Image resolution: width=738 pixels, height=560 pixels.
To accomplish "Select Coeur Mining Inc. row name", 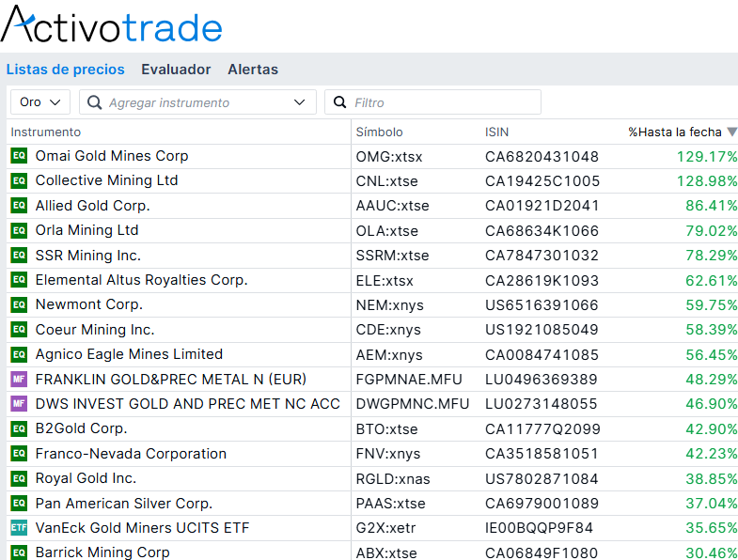I will (x=95, y=330).
